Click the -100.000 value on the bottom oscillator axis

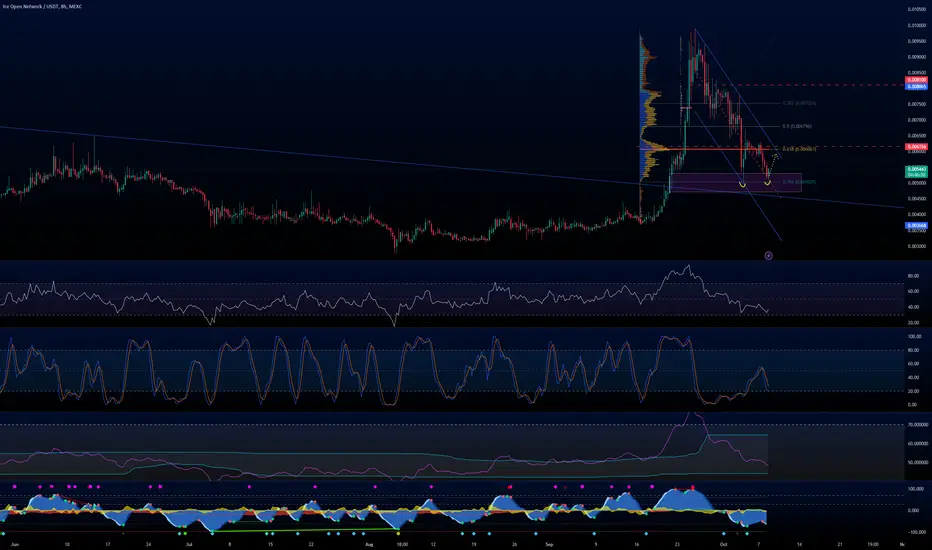coord(916,532)
